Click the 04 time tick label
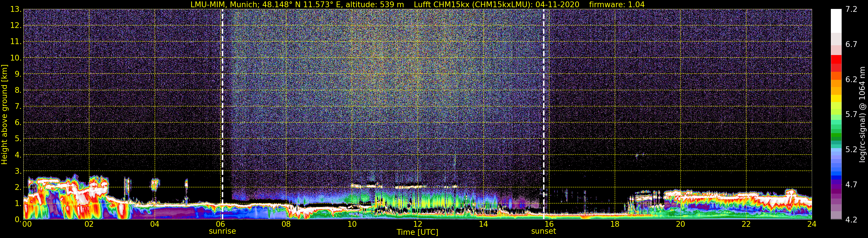 coord(155,224)
